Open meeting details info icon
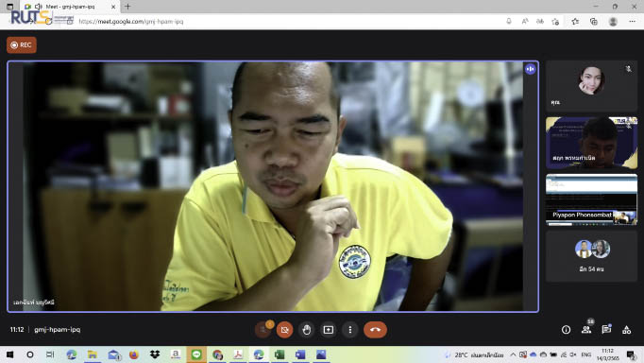644x363 pixels. 566,330
